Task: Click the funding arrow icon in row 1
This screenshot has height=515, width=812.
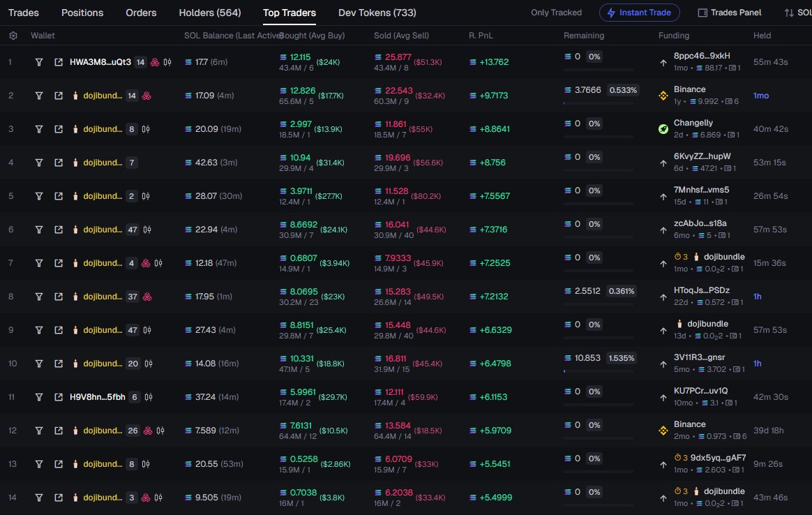Action: [x=663, y=63]
